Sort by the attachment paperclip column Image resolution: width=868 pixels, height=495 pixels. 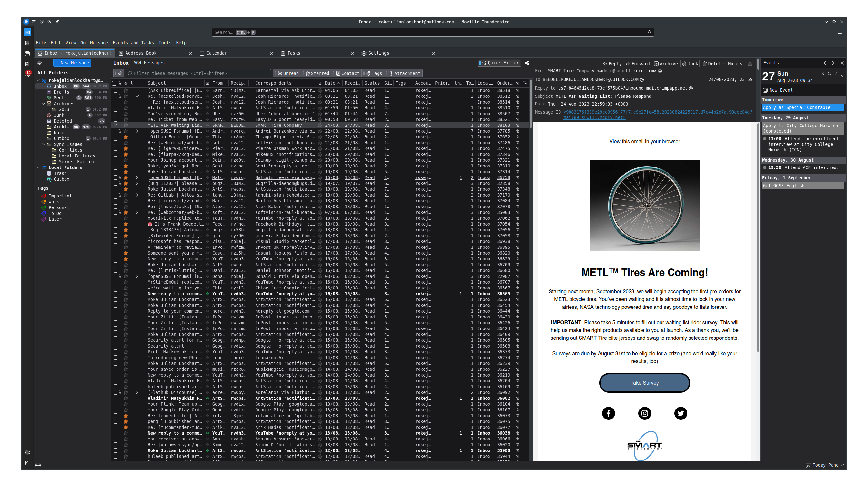click(132, 83)
